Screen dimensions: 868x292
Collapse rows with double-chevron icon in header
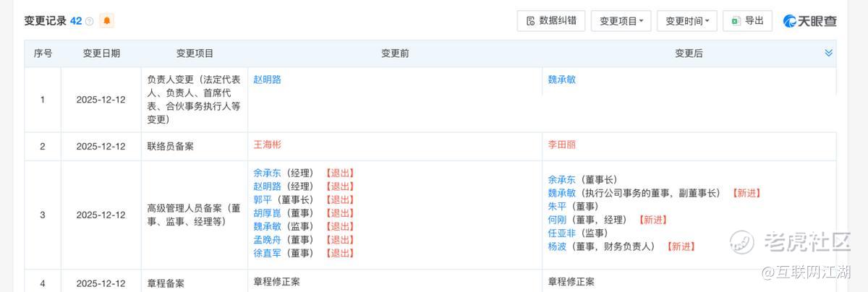tap(828, 53)
